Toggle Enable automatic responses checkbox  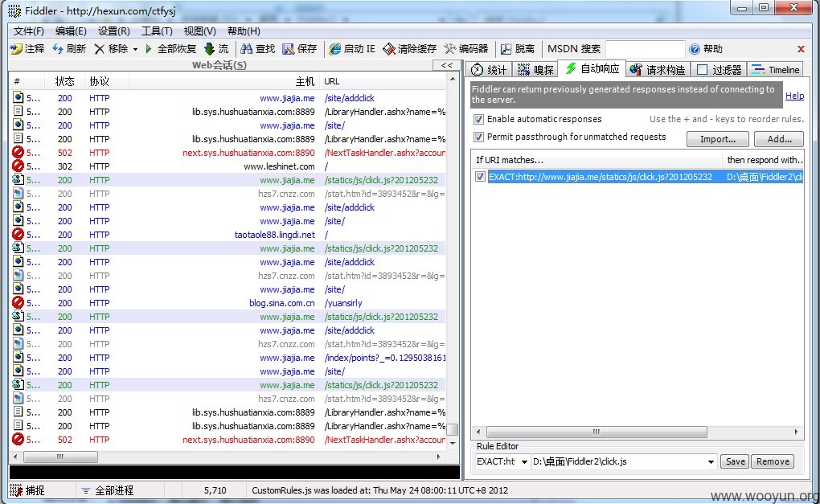click(478, 119)
